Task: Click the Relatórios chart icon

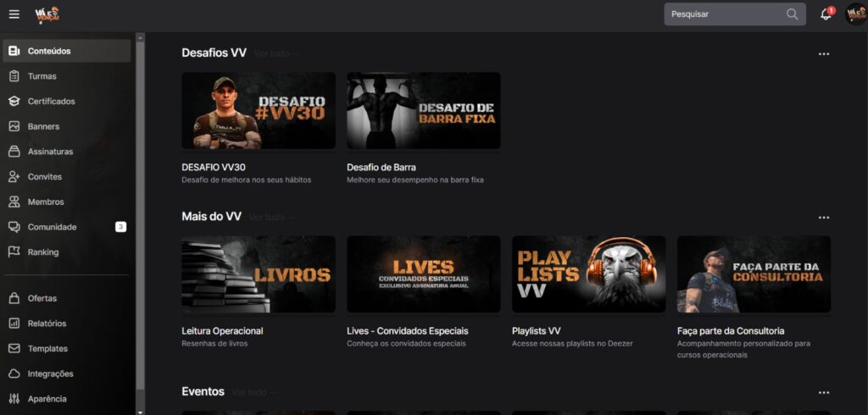Action: coord(14,324)
